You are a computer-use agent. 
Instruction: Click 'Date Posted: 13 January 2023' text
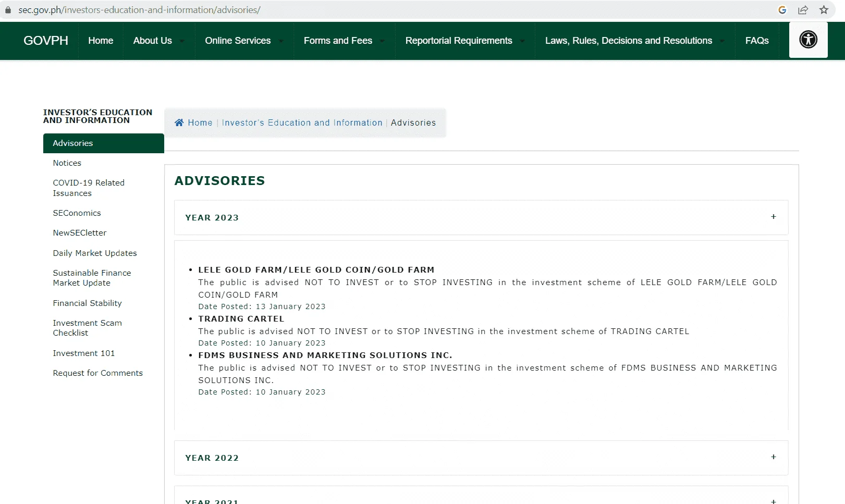pyautogui.click(x=262, y=306)
